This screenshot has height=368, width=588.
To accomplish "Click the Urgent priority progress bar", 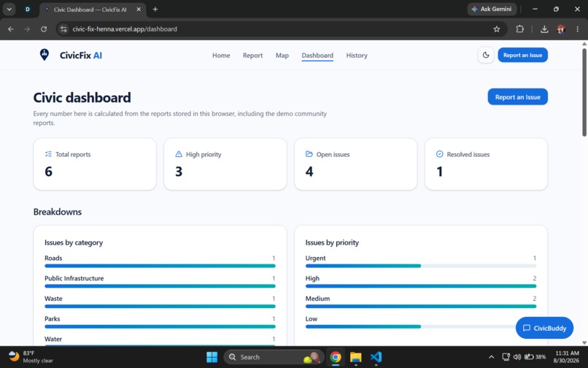I will [421, 266].
